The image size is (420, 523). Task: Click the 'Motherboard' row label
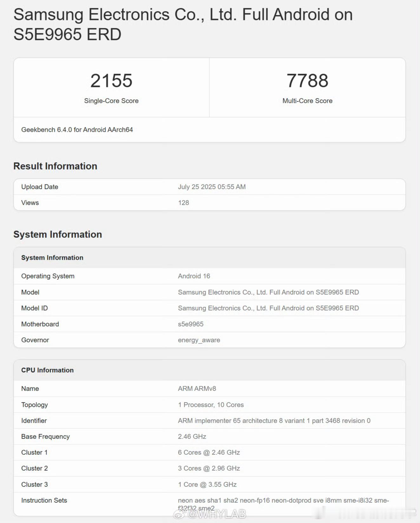tap(40, 324)
